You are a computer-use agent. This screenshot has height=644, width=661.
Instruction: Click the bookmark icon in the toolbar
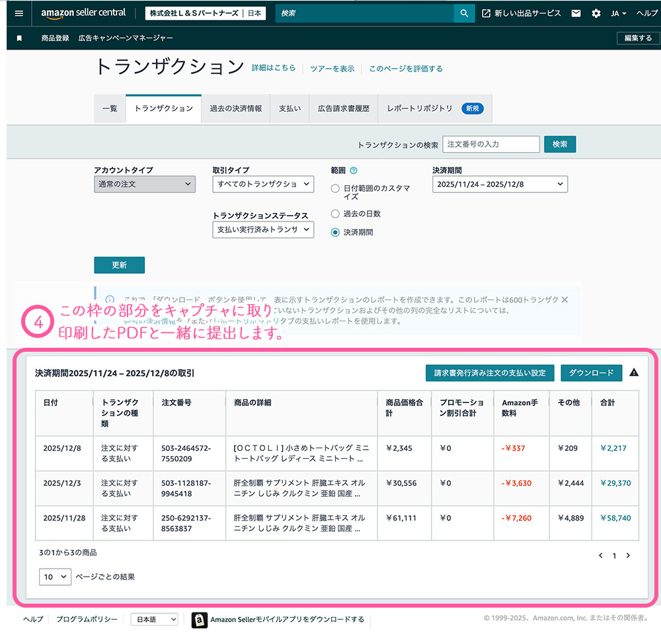tap(19, 38)
